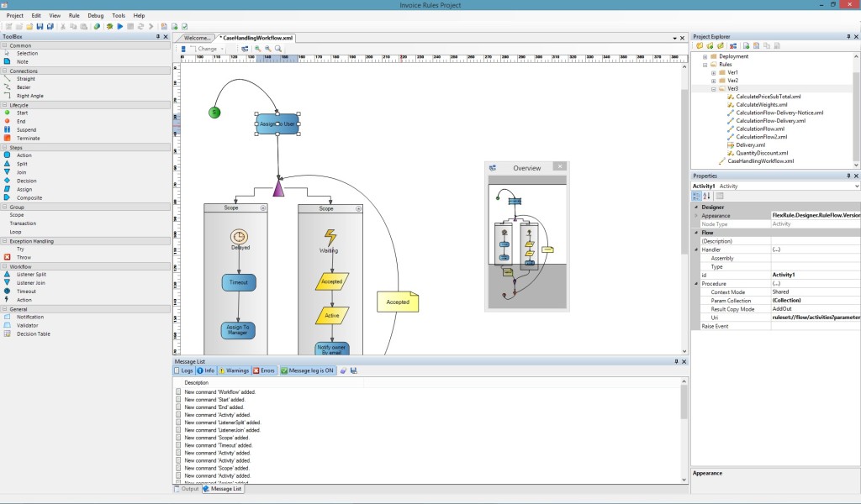
Task: Open the Rule menu
Action: point(74,16)
